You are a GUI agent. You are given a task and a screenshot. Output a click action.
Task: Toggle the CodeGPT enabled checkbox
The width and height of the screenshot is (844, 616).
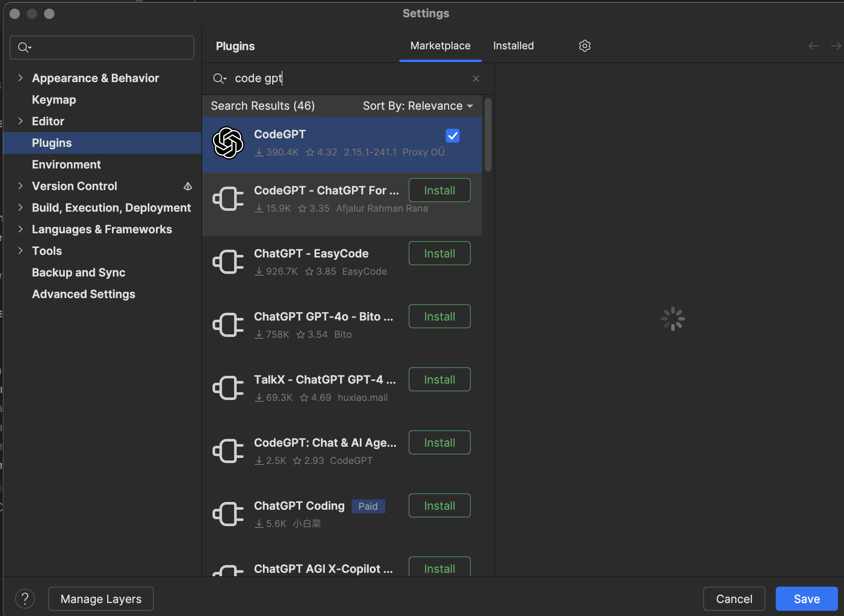(x=453, y=136)
